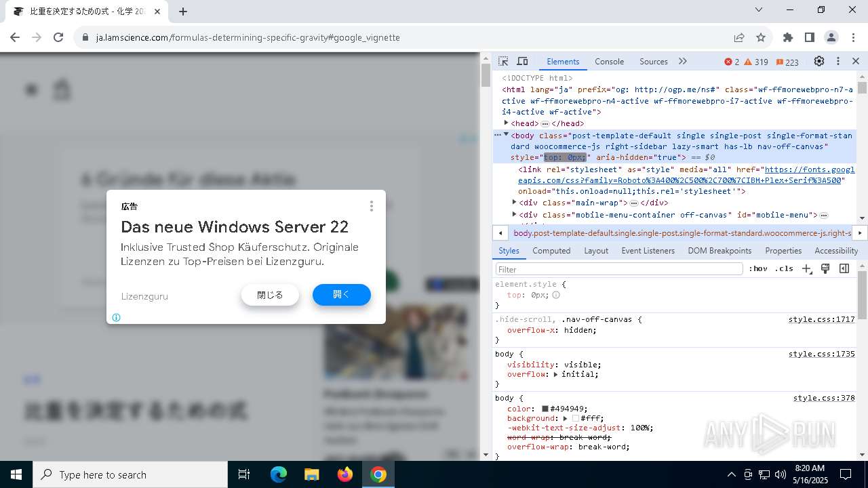Image resolution: width=868 pixels, height=488 pixels.
Task: Toggle the device toolbar icon
Action: (522, 61)
